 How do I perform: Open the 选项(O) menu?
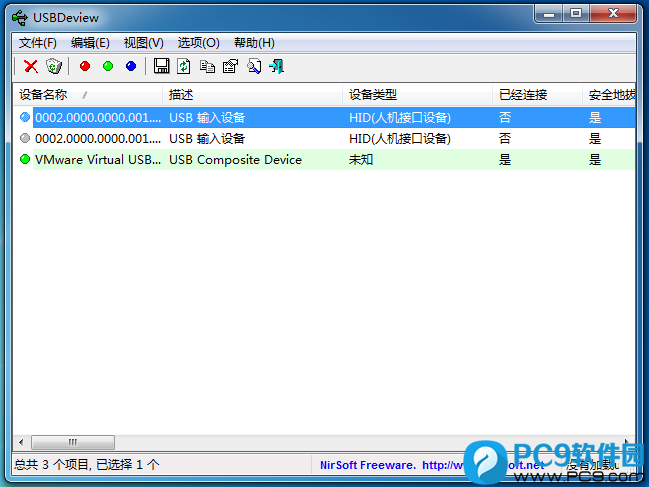pyautogui.click(x=199, y=43)
